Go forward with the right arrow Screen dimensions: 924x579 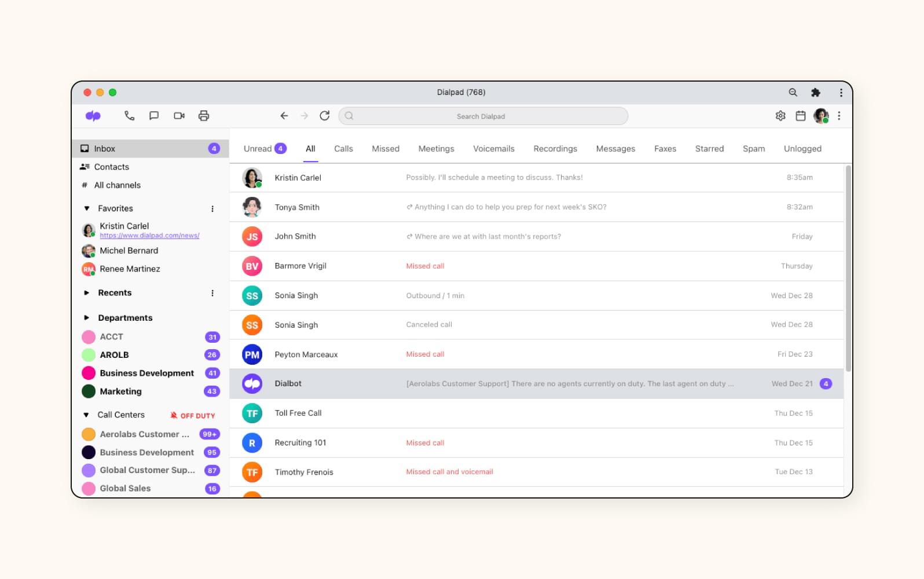[305, 116]
